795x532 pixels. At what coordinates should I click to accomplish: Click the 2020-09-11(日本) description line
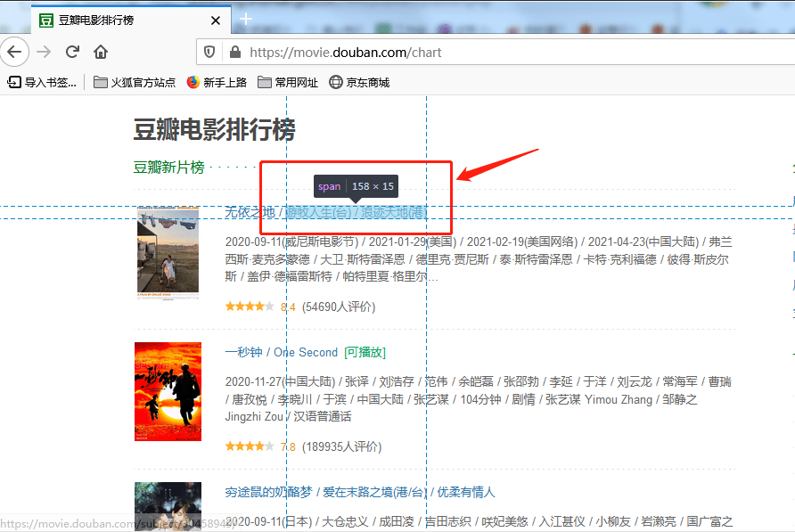(479, 521)
